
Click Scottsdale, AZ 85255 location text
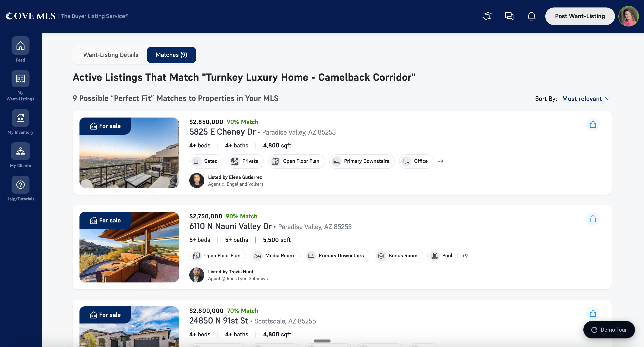(x=285, y=321)
